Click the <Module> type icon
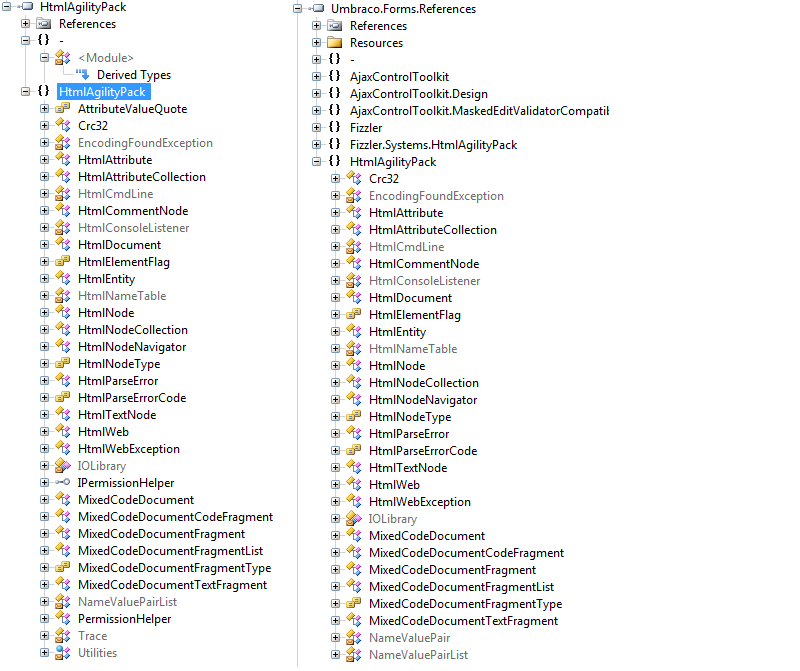Image resolution: width=800 pixels, height=671 pixels. 62,58
